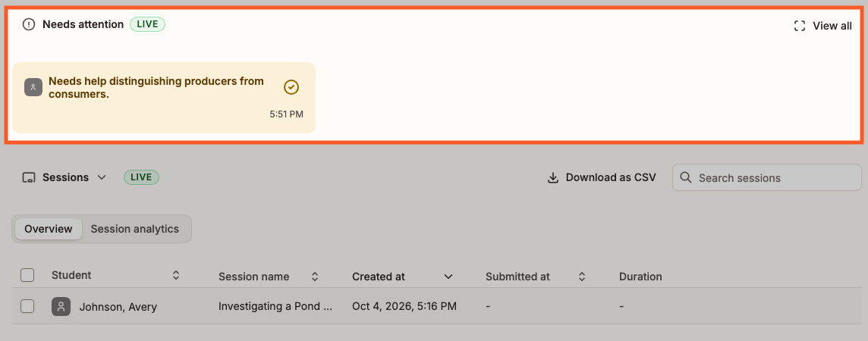868x341 pixels.
Task: Sort by the Session name column arrows
Action: pyautogui.click(x=314, y=277)
